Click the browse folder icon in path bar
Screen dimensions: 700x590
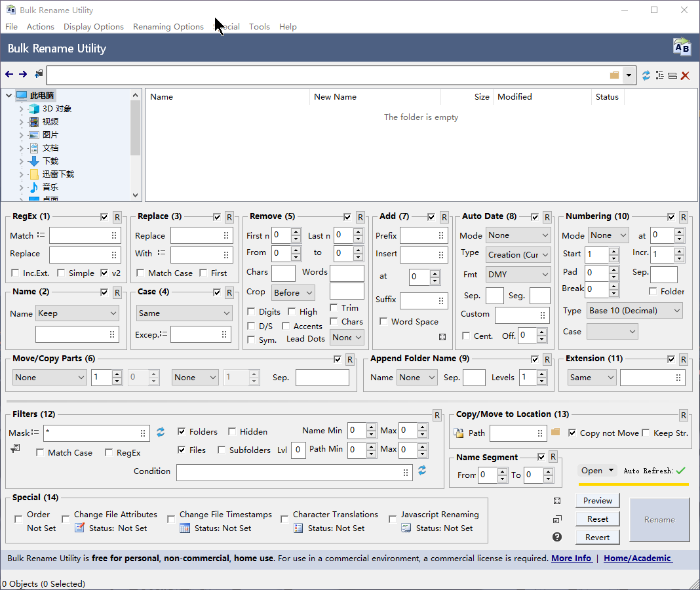(x=614, y=75)
